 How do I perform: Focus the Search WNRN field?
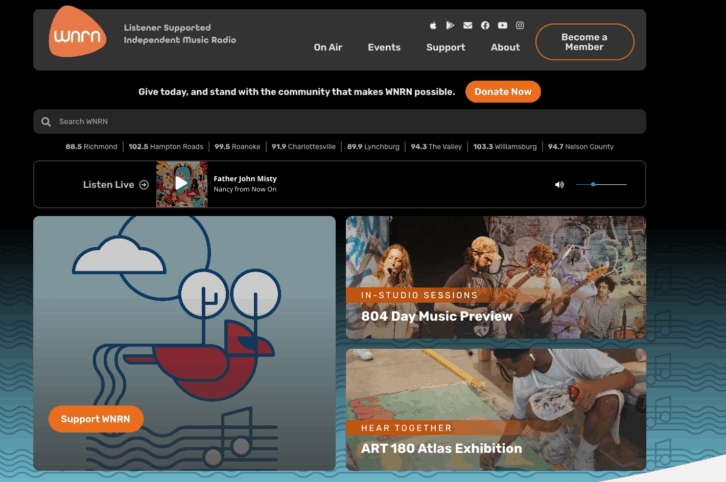[339, 122]
